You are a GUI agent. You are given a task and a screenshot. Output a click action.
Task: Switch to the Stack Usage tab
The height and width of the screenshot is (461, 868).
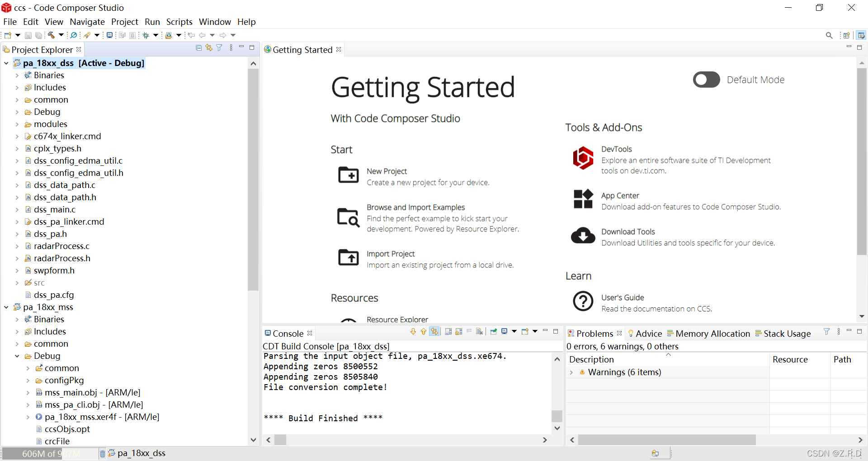click(x=783, y=334)
